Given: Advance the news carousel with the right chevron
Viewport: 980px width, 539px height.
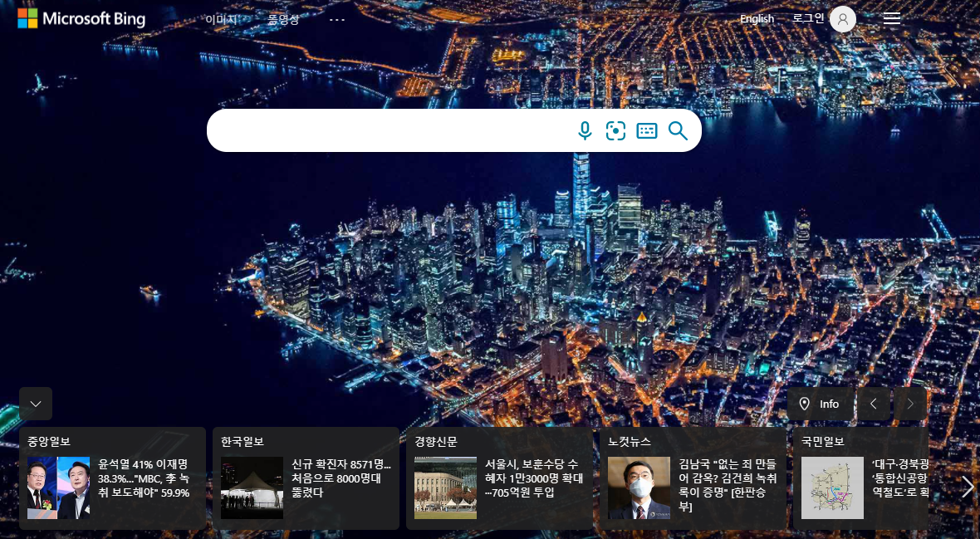Looking at the screenshot, I should tap(967, 488).
